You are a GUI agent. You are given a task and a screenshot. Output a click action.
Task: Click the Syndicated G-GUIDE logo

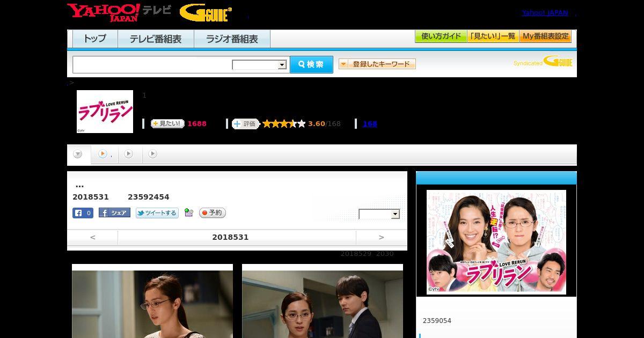point(543,62)
